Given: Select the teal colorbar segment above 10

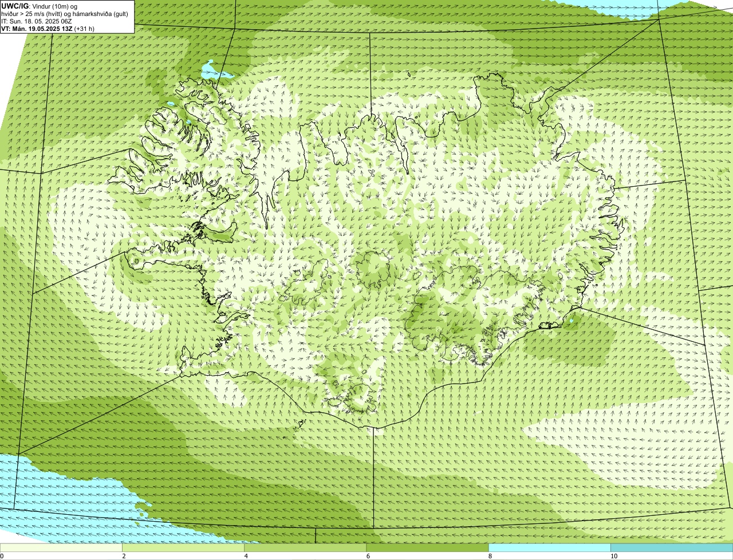Looking at the screenshot, I should coord(672,547).
